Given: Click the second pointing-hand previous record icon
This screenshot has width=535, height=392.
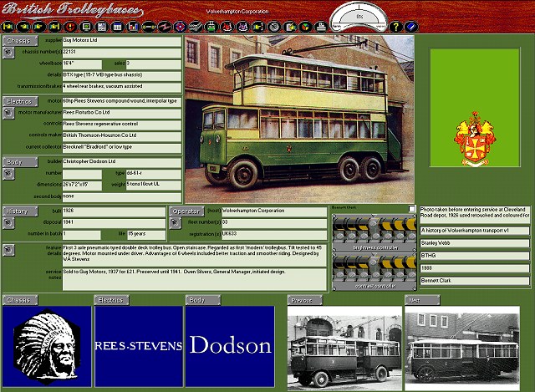Looking at the screenshot, I should coord(24,27).
